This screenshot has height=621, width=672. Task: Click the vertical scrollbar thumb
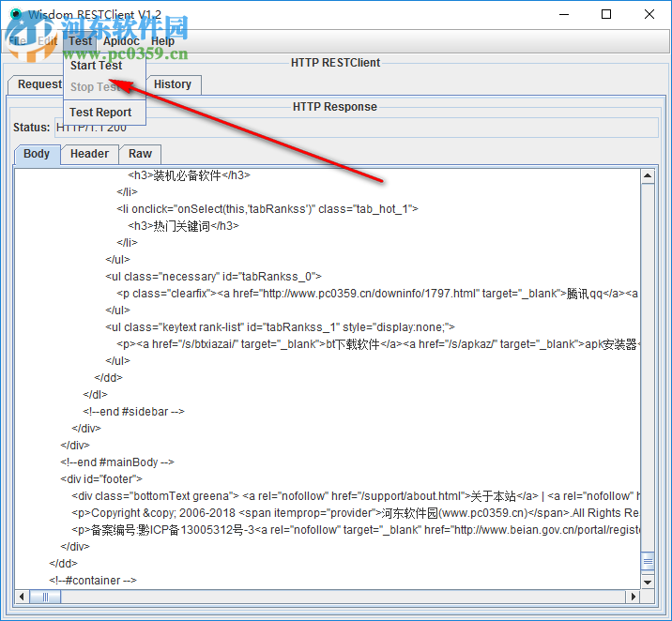(648, 561)
